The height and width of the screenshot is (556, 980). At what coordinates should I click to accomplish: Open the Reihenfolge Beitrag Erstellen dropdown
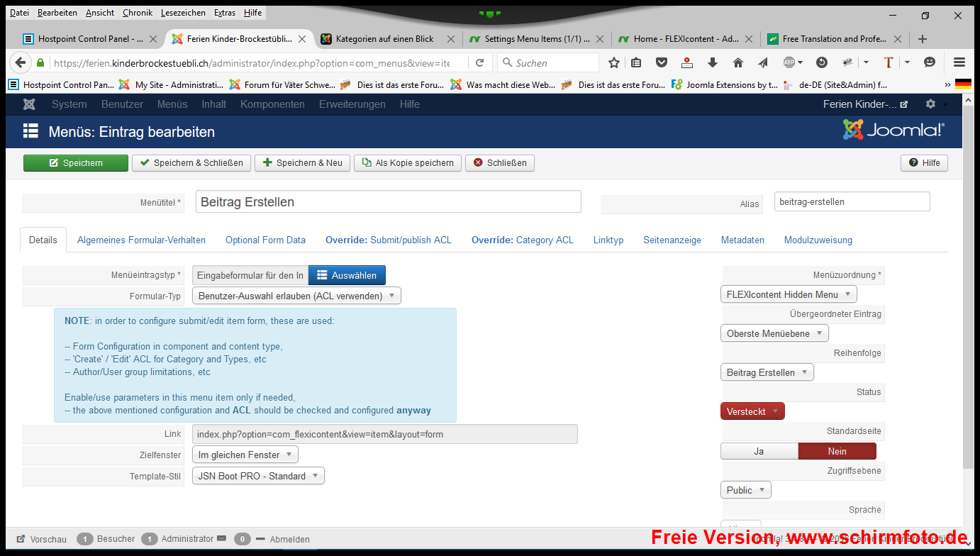pos(767,372)
